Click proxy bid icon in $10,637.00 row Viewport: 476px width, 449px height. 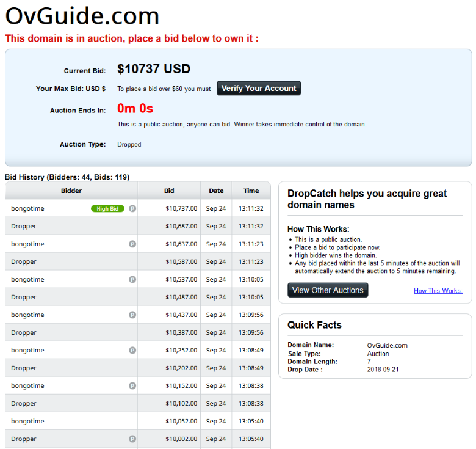[x=132, y=244]
